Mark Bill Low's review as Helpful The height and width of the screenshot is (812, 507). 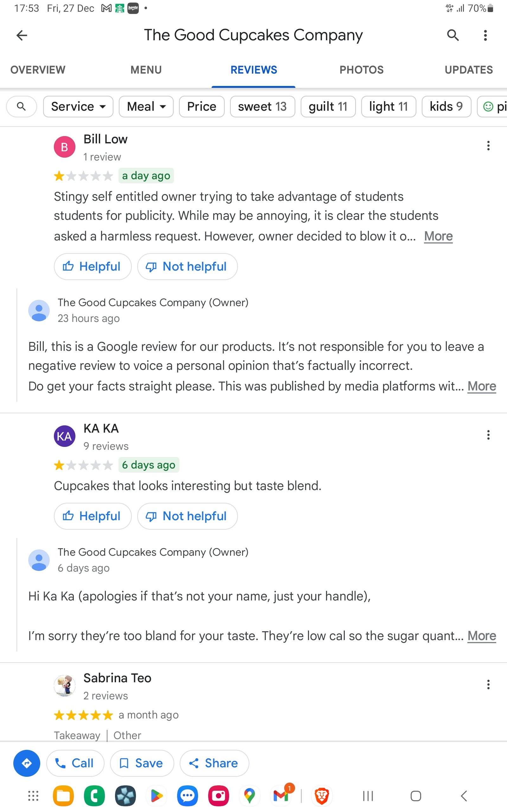(x=92, y=266)
